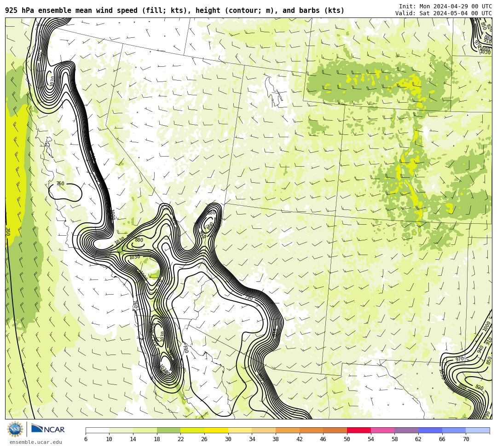Click colorbar tick label 38
This screenshot has width=497, height=448.
[276, 439]
